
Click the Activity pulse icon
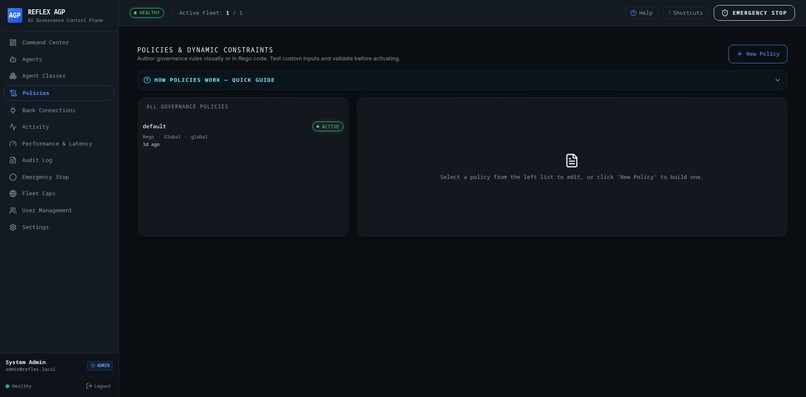click(13, 127)
